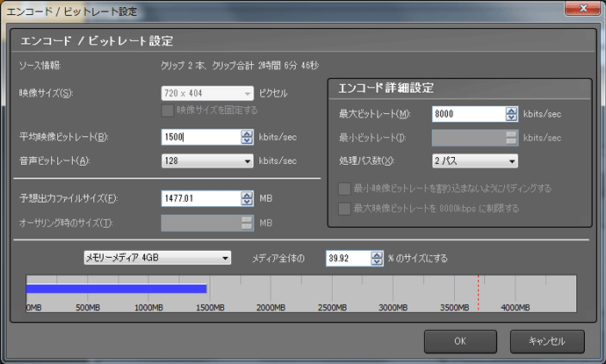Viewport: 606px width, 364px height.
Task: Decrease estimated output file size spinner
Action: pyautogui.click(x=247, y=203)
